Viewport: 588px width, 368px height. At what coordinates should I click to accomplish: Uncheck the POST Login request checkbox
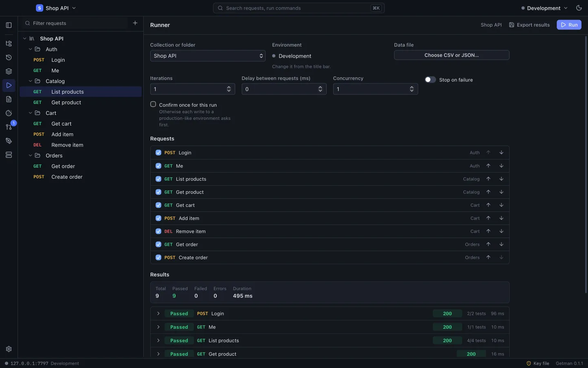[x=158, y=153]
